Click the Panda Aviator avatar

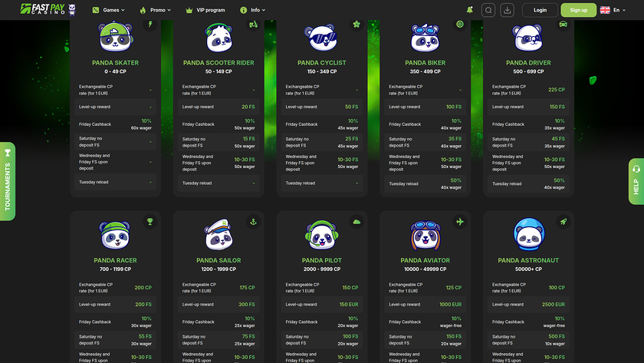425,236
